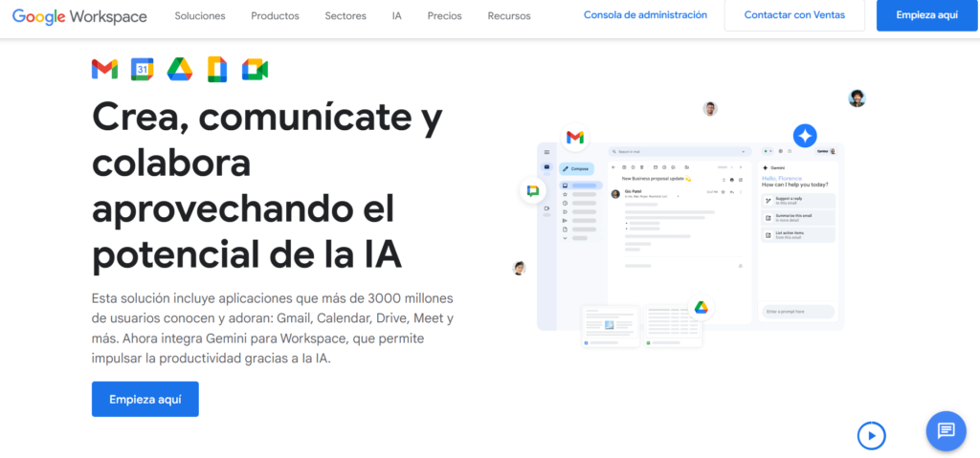980x458 pixels.
Task: Click the app icon between Drive and Meet
Action: point(217,69)
